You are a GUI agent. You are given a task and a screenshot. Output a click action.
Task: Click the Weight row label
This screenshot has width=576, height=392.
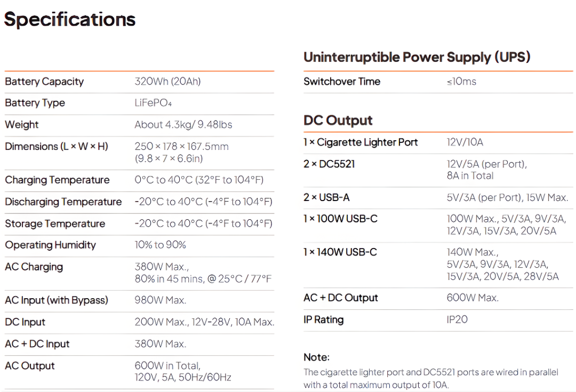[22, 125]
